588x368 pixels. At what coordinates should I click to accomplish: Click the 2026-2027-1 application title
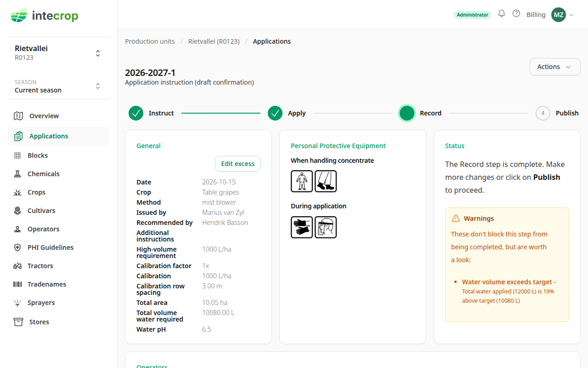150,73
